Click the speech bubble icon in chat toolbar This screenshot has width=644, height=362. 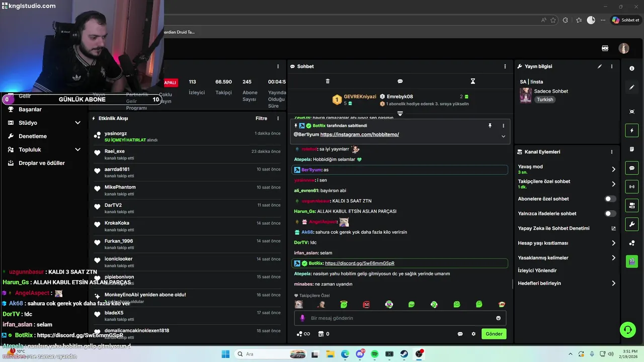[400, 81]
